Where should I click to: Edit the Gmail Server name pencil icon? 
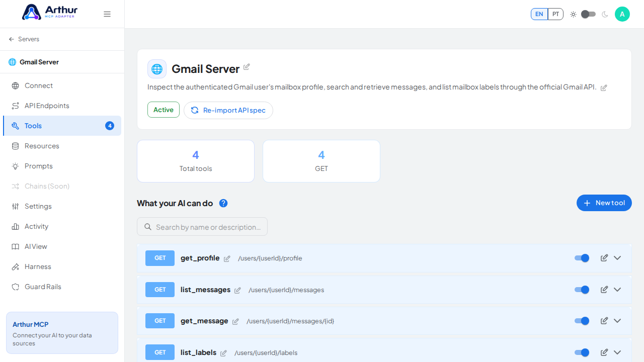pyautogui.click(x=247, y=67)
